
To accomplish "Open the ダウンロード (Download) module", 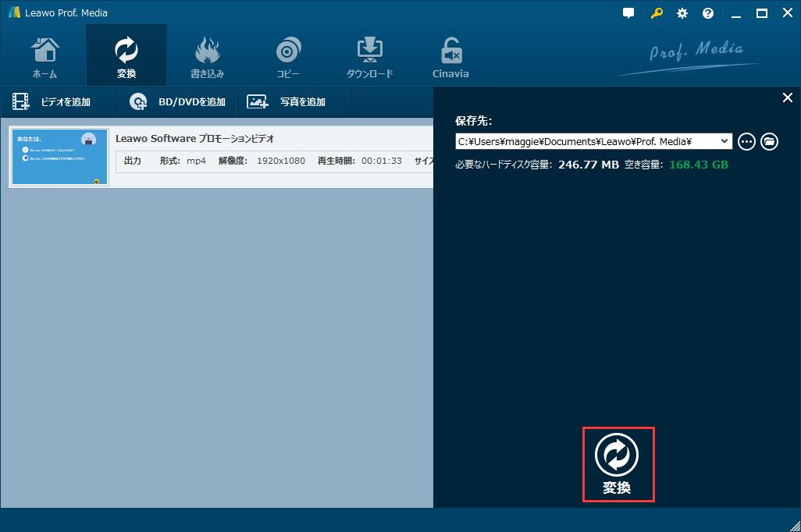I will coord(368,55).
